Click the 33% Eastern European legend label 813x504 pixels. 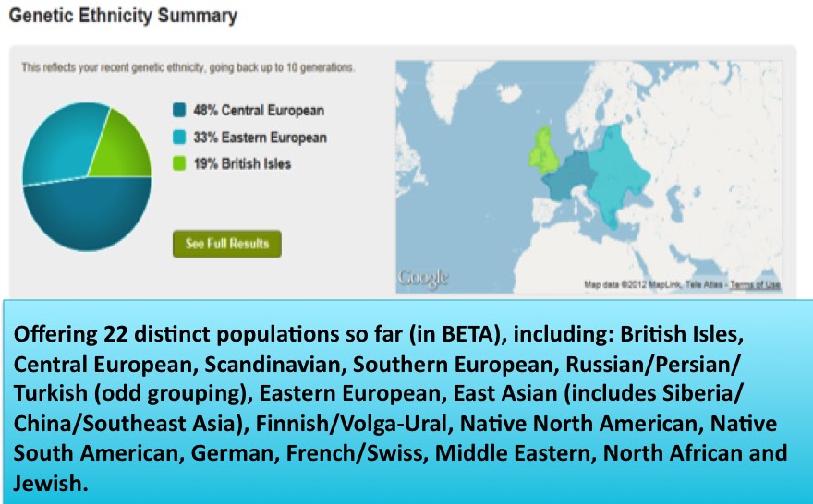(x=259, y=138)
